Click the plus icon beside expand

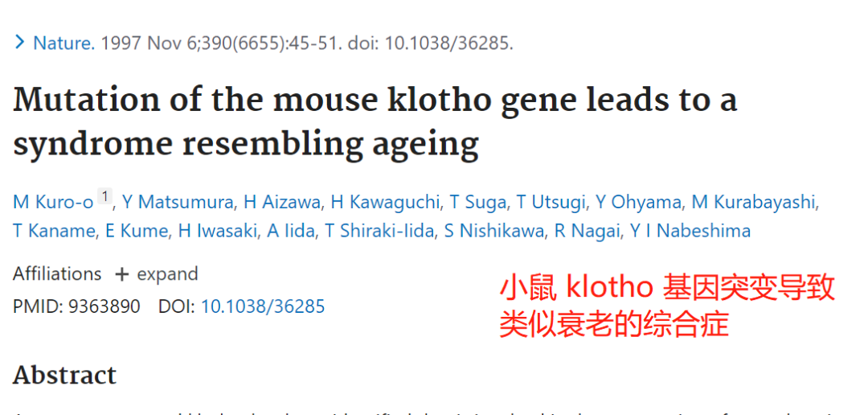122,275
